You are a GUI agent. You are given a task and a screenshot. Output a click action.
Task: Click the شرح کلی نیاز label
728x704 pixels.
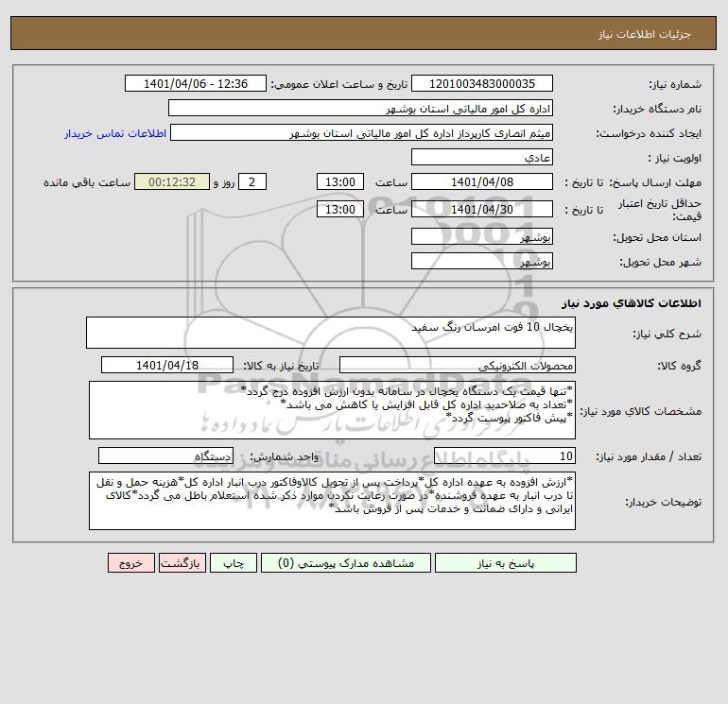pos(667,334)
